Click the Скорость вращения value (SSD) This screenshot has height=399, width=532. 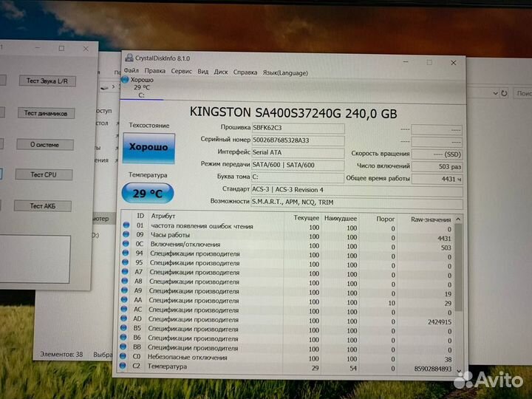point(437,154)
